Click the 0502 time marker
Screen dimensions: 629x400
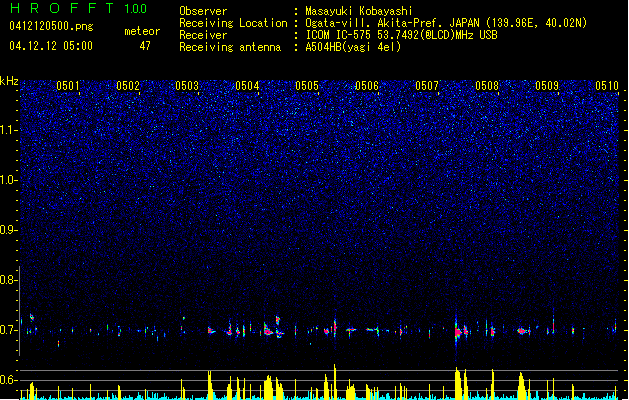pyautogui.click(x=128, y=85)
